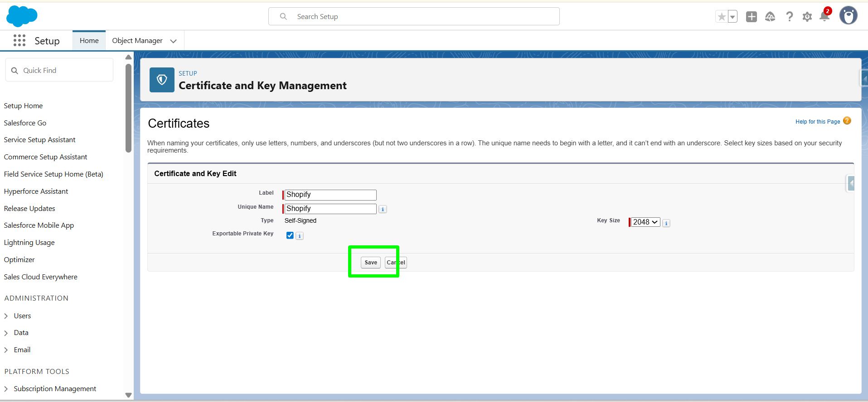Click the Quick Find magnifier icon
Screen dimensions: 868x402
click(15, 71)
